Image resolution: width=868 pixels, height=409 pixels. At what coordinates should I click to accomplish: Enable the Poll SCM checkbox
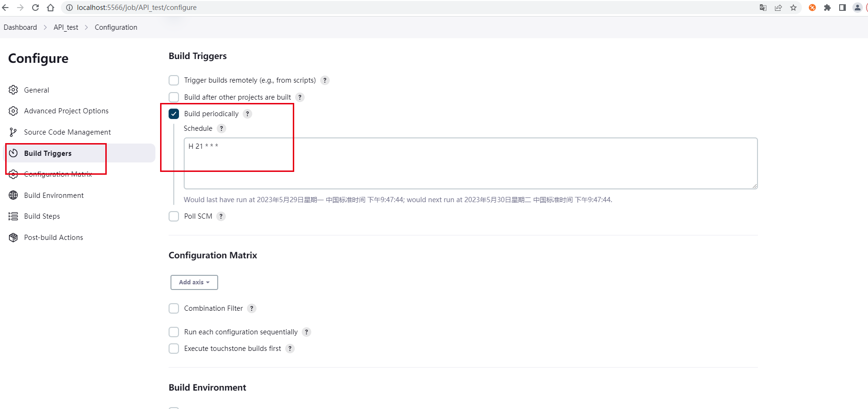(x=174, y=216)
